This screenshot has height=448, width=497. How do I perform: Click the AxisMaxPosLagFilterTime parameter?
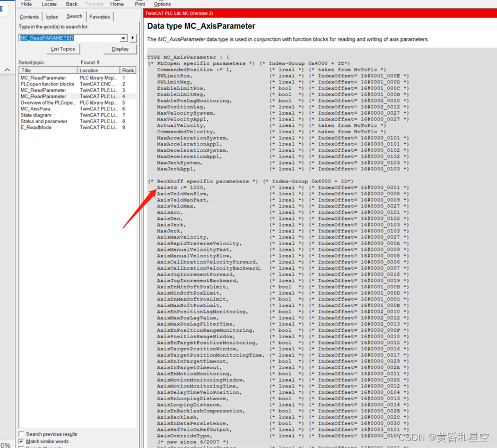tap(196, 324)
